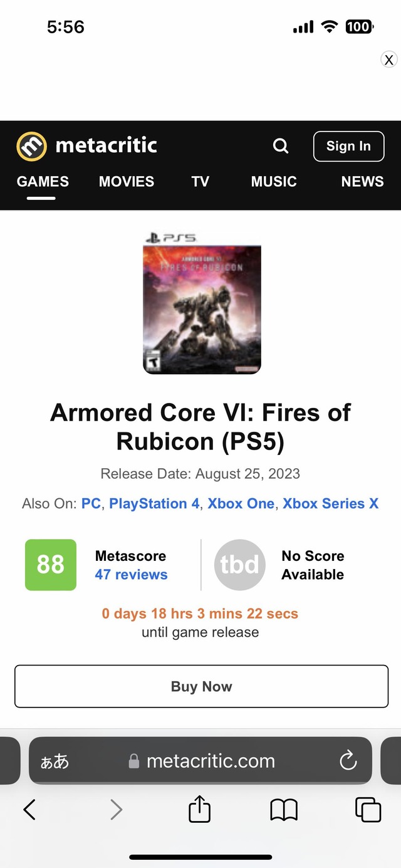401x868 pixels.
Task: Select the Music navigation item
Action: click(274, 182)
